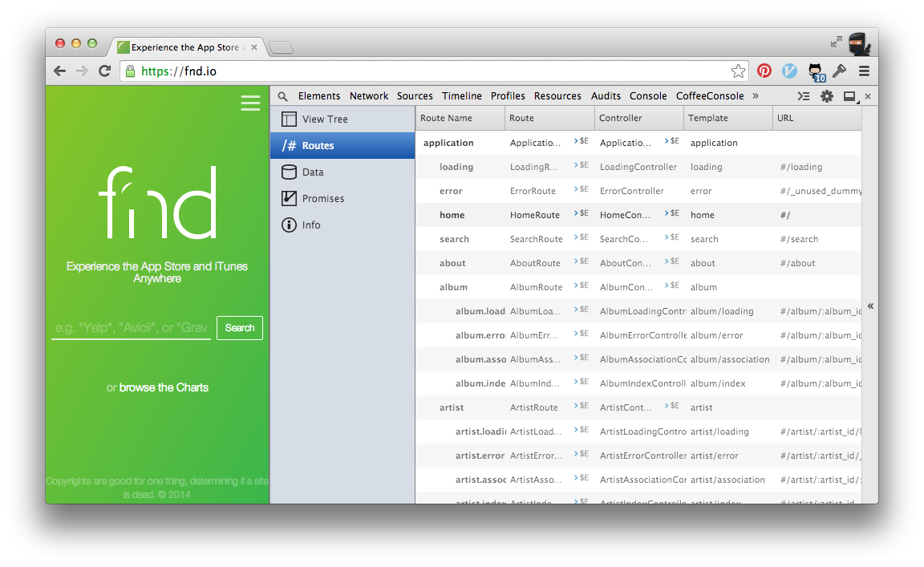Screen dimensions: 924x567
Task: Reload the fnd.io page
Action: point(105,71)
